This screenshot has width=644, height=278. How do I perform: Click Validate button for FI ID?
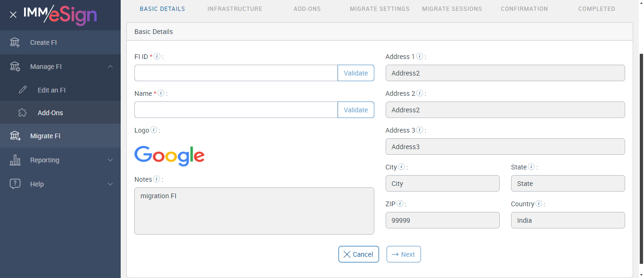(x=355, y=73)
